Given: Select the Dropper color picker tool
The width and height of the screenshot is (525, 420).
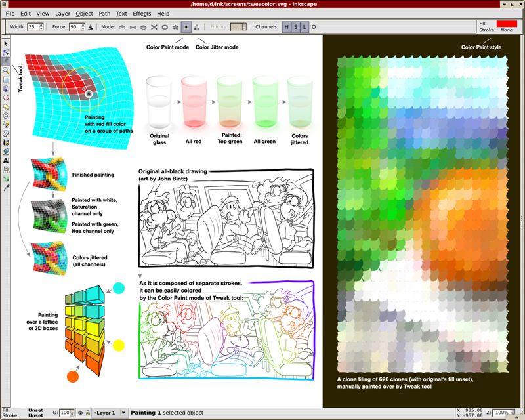Looking at the screenshot, I should 6,188.
